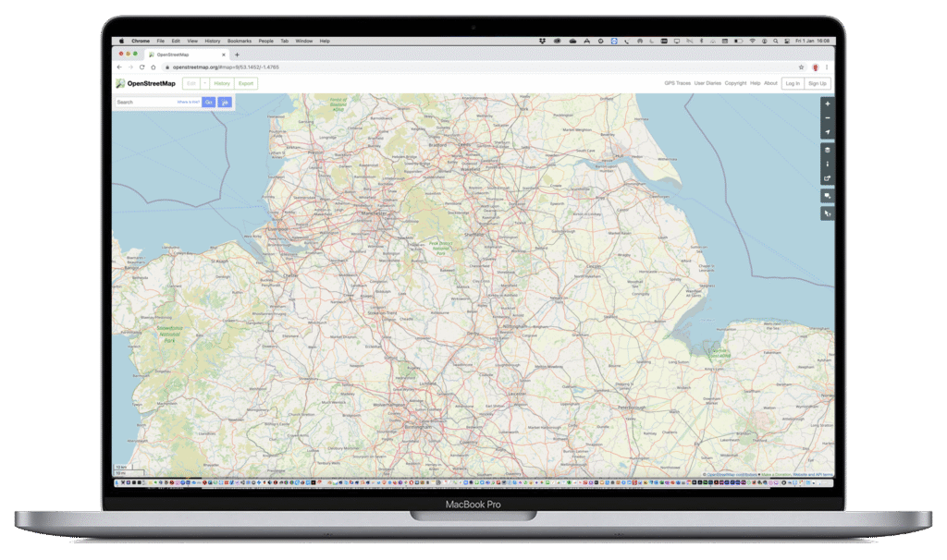Open the Bookmarks menu in the menu bar
This screenshot has width=947, height=560.
[x=240, y=42]
